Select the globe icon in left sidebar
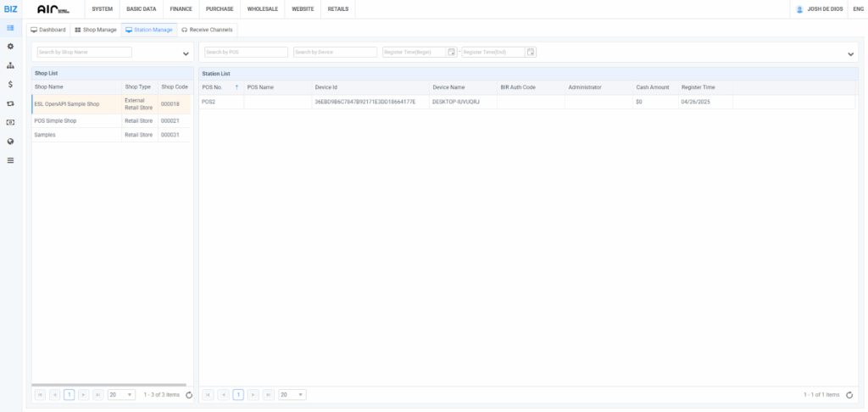 10,142
